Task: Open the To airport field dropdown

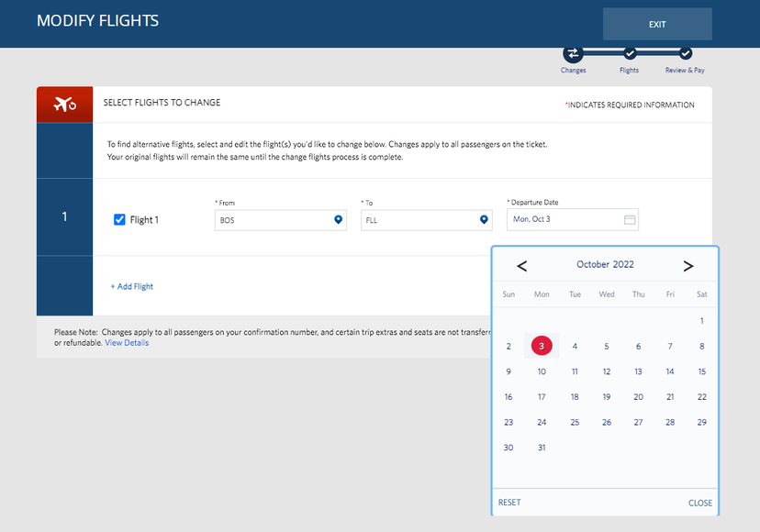Action: click(x=422, y=219)
